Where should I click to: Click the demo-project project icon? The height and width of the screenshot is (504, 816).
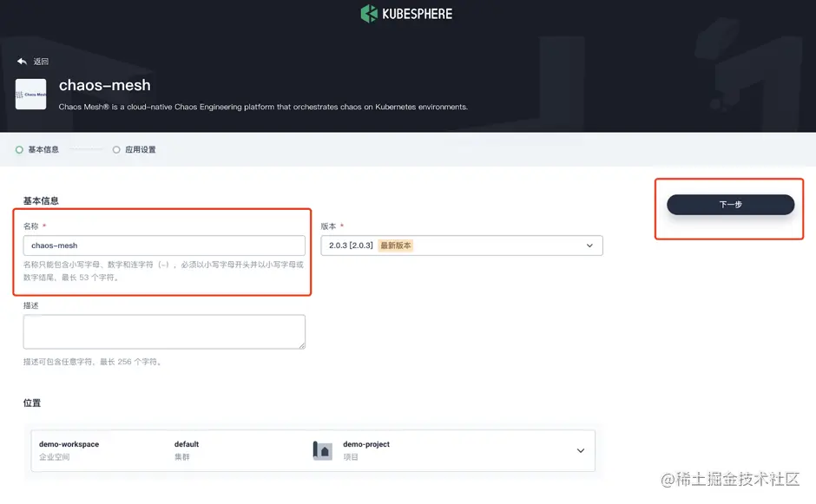323,450
